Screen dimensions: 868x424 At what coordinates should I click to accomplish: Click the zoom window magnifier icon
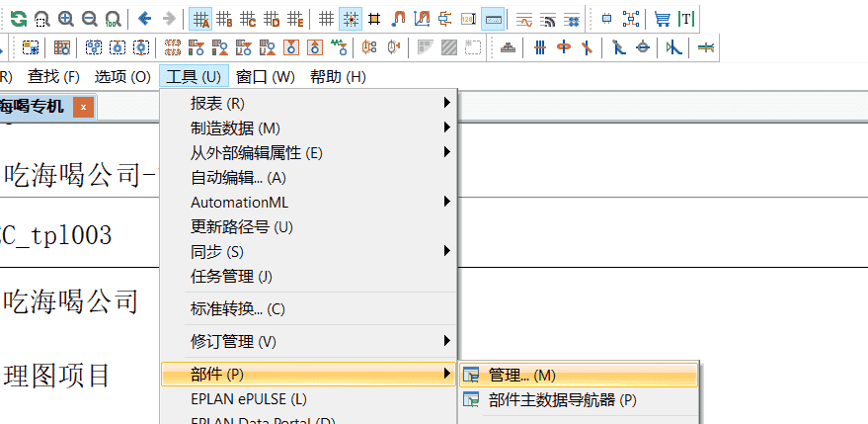tap(41, 18)
